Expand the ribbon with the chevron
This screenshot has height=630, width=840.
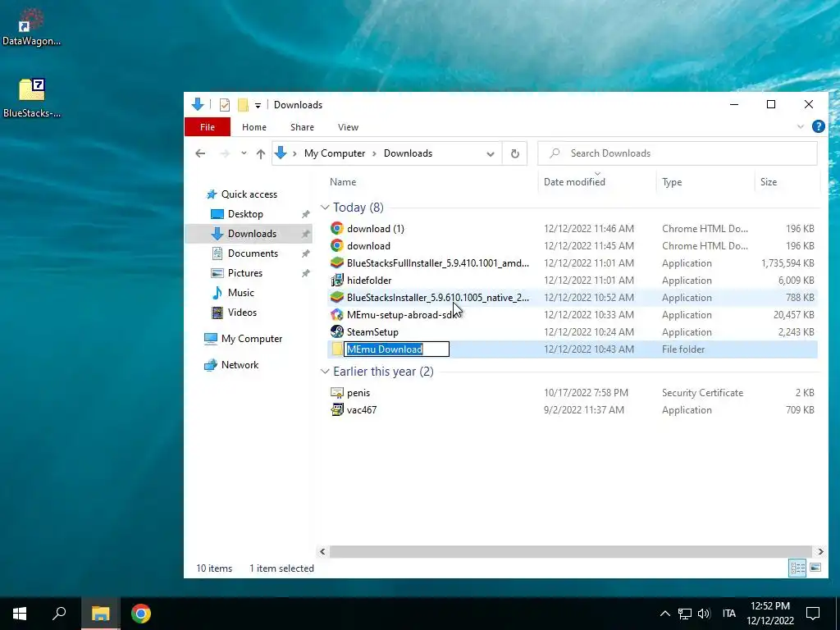coord(801,127)
